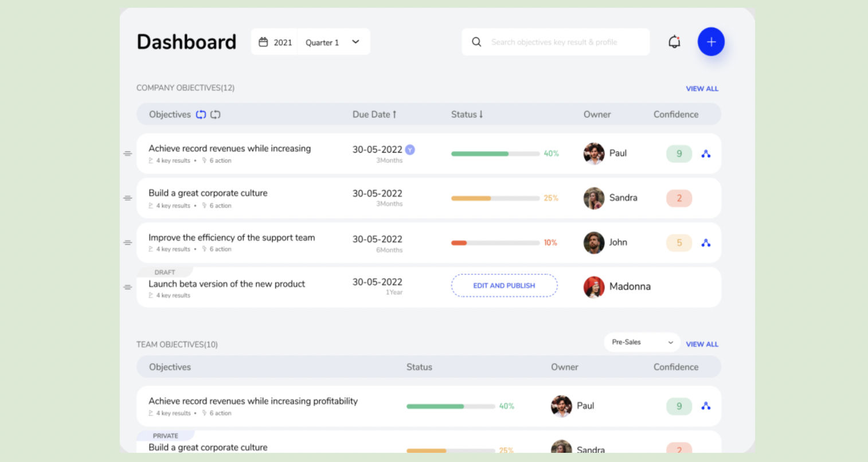Viewport: 868px width, 462px height.
Task: Click the orange 25% progress bar in Company Objectives
Action: pos(495,198)
